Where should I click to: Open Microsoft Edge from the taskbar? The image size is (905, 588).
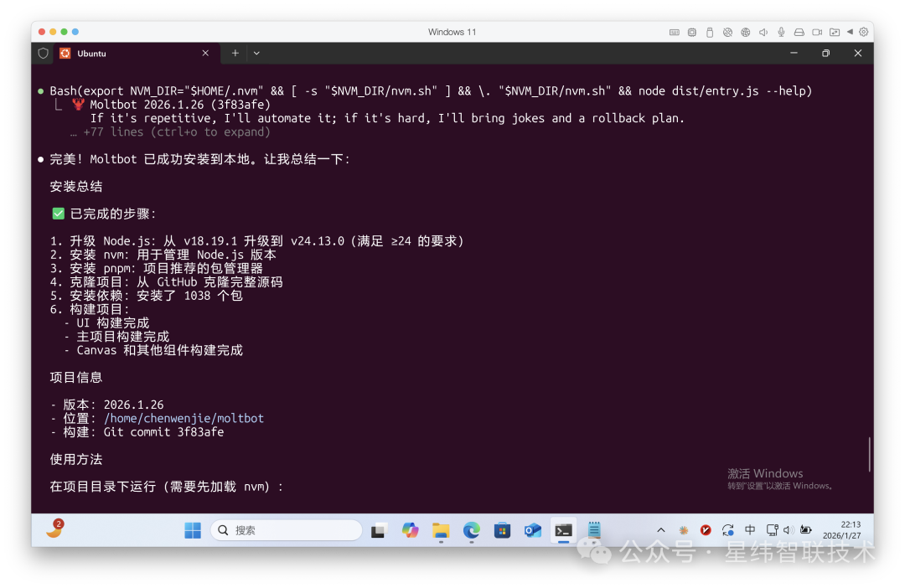(472, 530)
